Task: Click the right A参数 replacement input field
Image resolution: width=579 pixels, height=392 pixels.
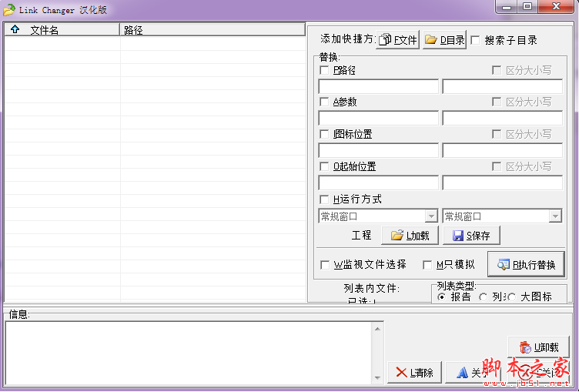Action: tap(502, 119)
